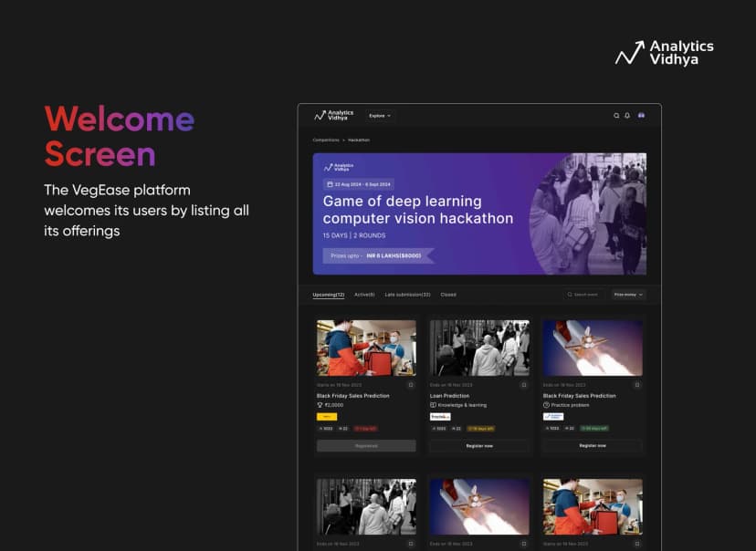The width and height of the screenshot is (756, 551).
Task: Click the 1033 participants chip on the Practice problem card
Action: tap(552, 428)
